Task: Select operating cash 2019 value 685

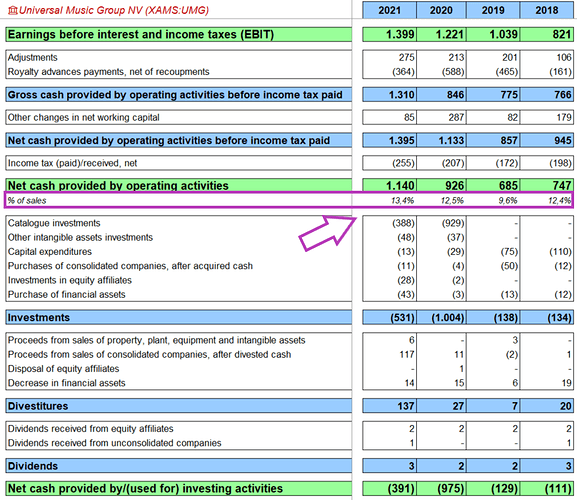Action: click(509, 185)
